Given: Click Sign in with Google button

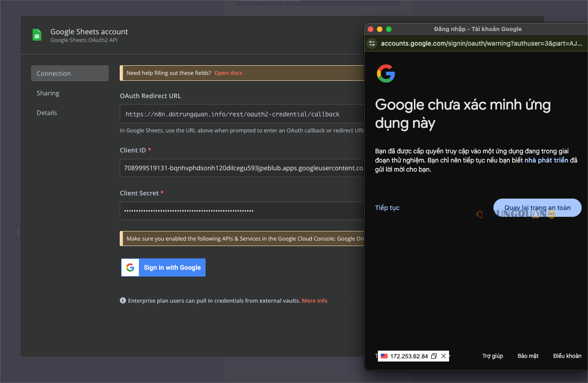Looking at the screenshot, I should coord(163,268).
